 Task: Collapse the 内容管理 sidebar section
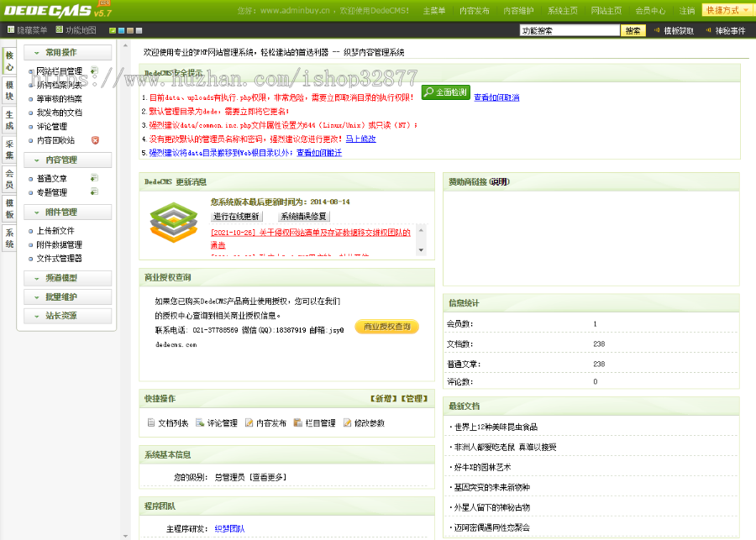pos(67,160)
